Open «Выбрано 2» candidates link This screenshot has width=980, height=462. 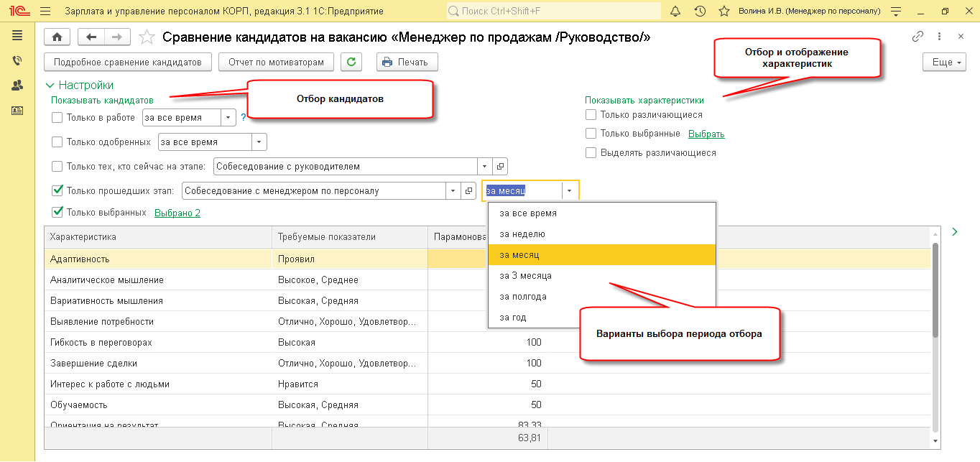[x=177, y=213]
